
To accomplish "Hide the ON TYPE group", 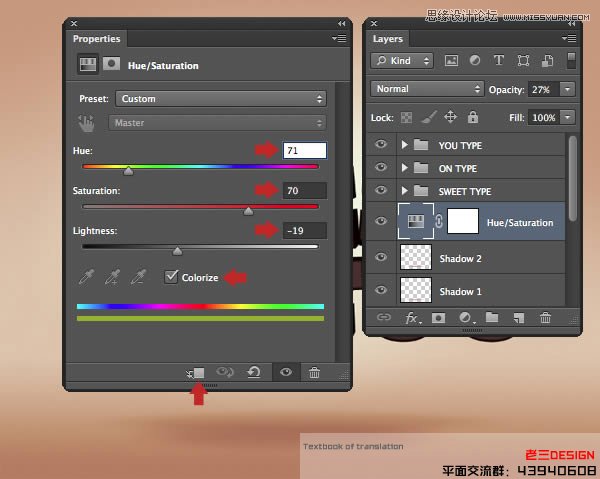I will point(381,167).
